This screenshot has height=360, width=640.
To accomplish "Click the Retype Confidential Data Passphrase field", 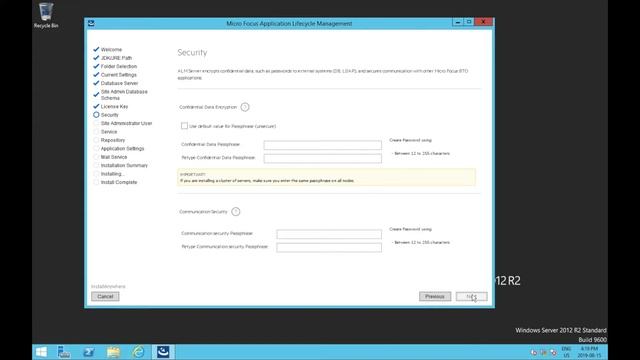I will 322,158.
